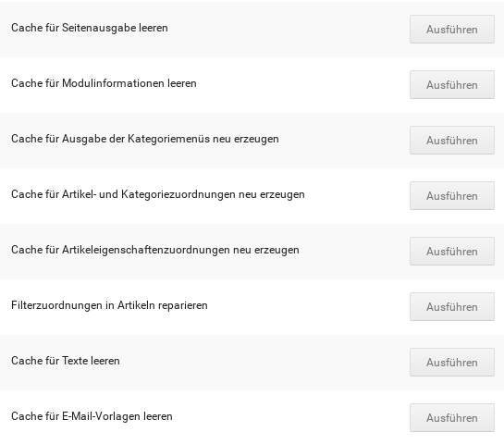Run the Texte cache clearing
This screenshot has height=444, width=504.
point(452,362)
